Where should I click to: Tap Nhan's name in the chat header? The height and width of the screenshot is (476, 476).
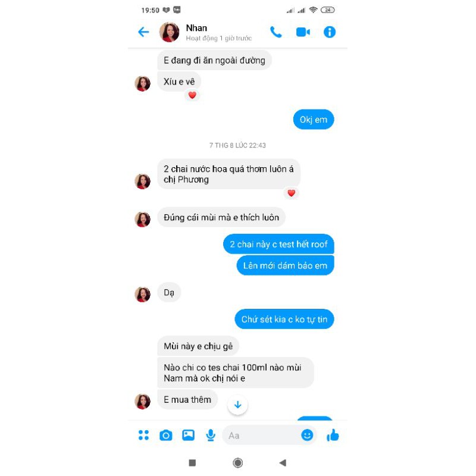(196, 28)
